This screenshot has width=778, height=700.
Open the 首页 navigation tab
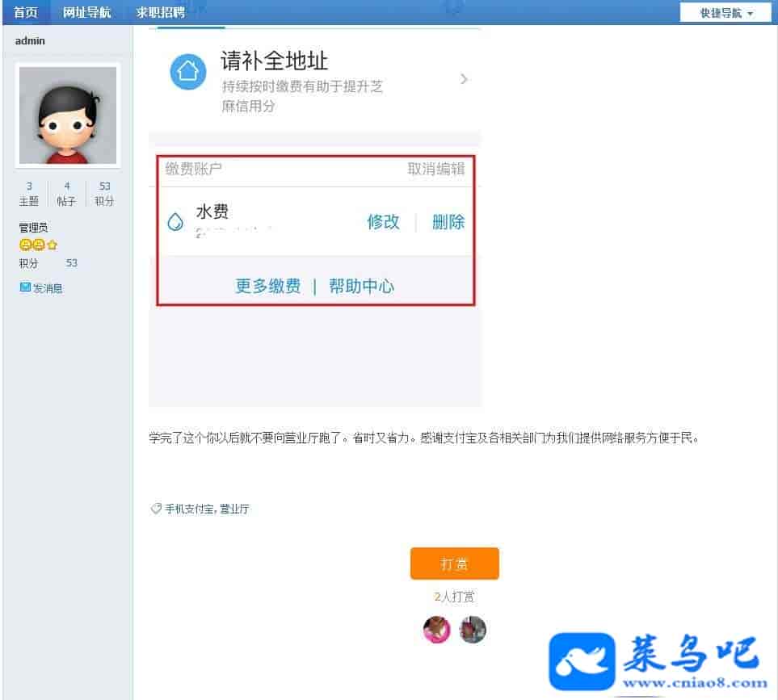pos(25,12)
